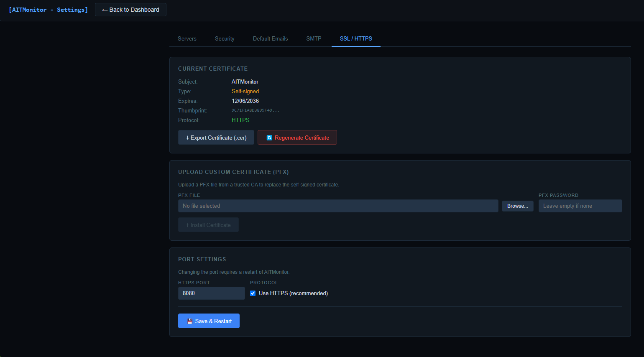Click the trusted CA upload description text

pyautogui.click(x=258, y=185)
